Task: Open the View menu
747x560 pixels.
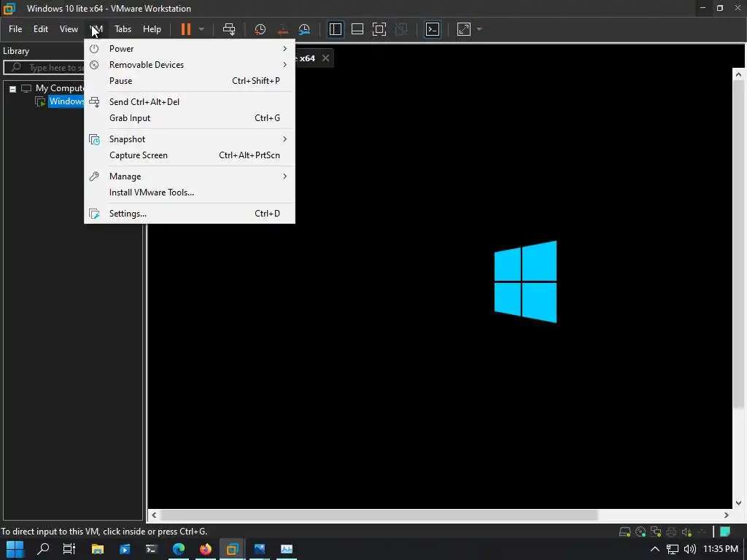Action: [x=69, y=29]
